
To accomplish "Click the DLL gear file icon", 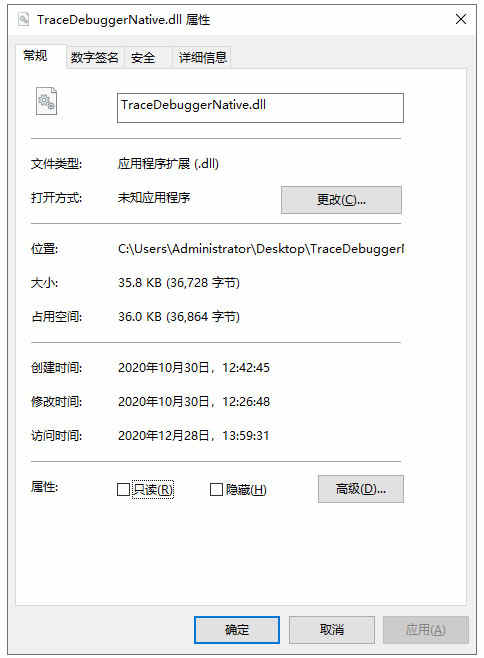I will pyautogui.click(x=46, y=101).
